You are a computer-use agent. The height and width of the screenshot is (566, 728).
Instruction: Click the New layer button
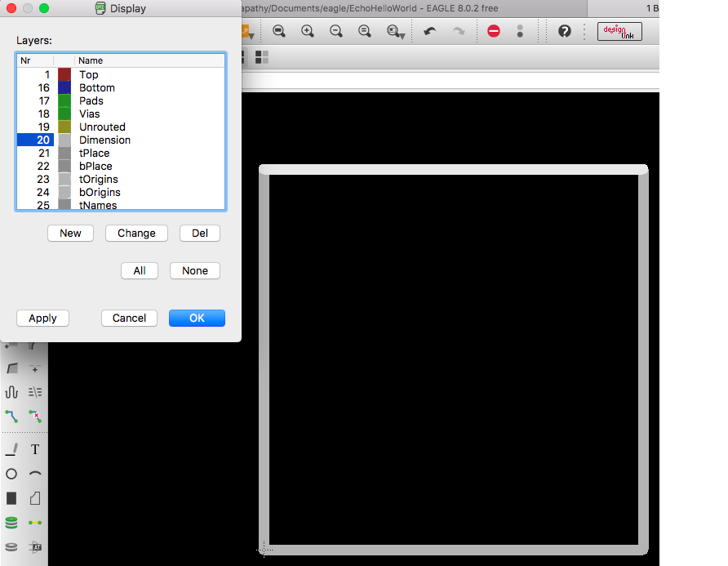[70, 234]
